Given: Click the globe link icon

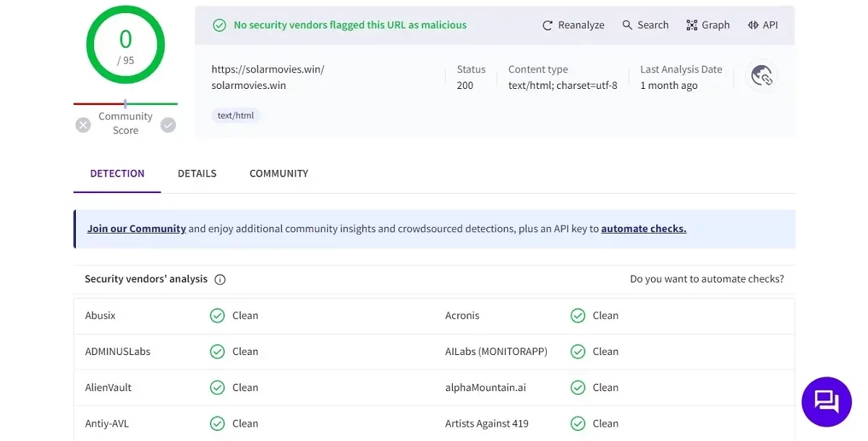Looking at the screenshot, I should [762, 75].
